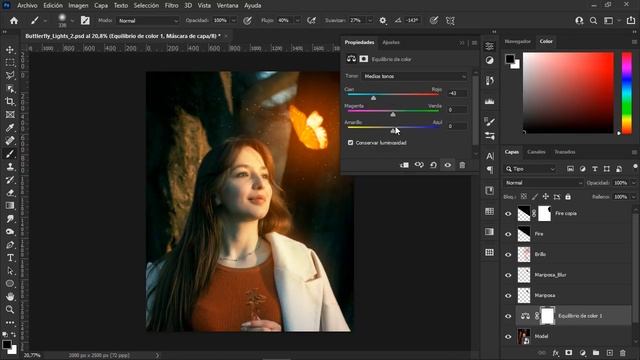Select the Horizontal Type tool
This screenshot has width=640, height=360.
coord(10,258)
